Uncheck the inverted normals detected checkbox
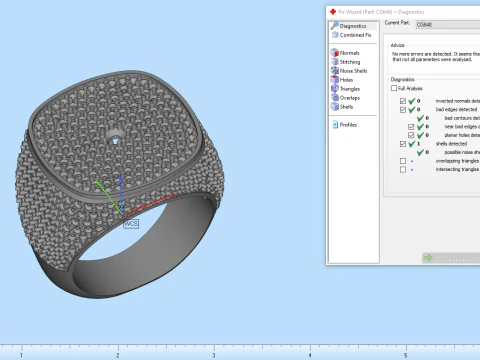This screenshot has width=480, height=360. click(x=403, y=101)
